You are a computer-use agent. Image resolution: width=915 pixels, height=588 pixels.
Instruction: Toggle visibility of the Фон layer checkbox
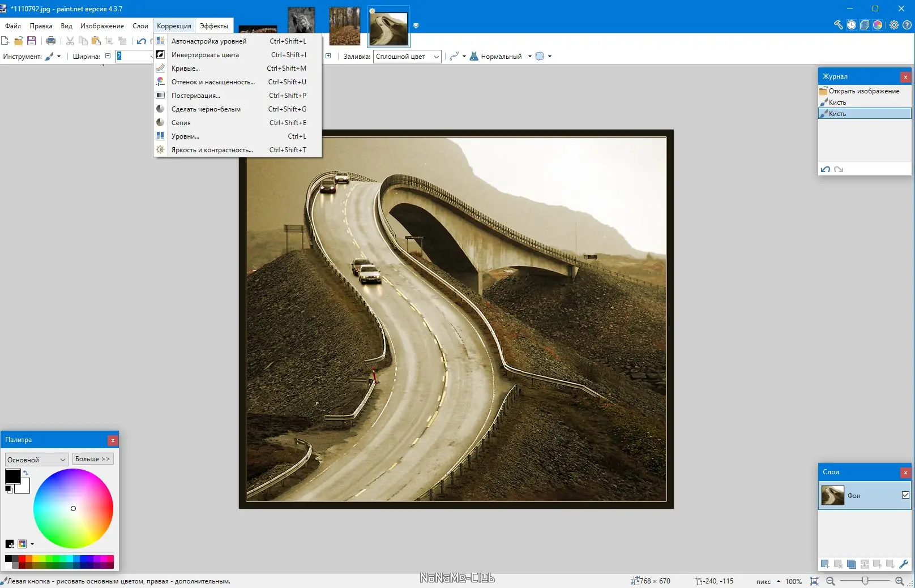pyautogui.click(x=904, y=495)
